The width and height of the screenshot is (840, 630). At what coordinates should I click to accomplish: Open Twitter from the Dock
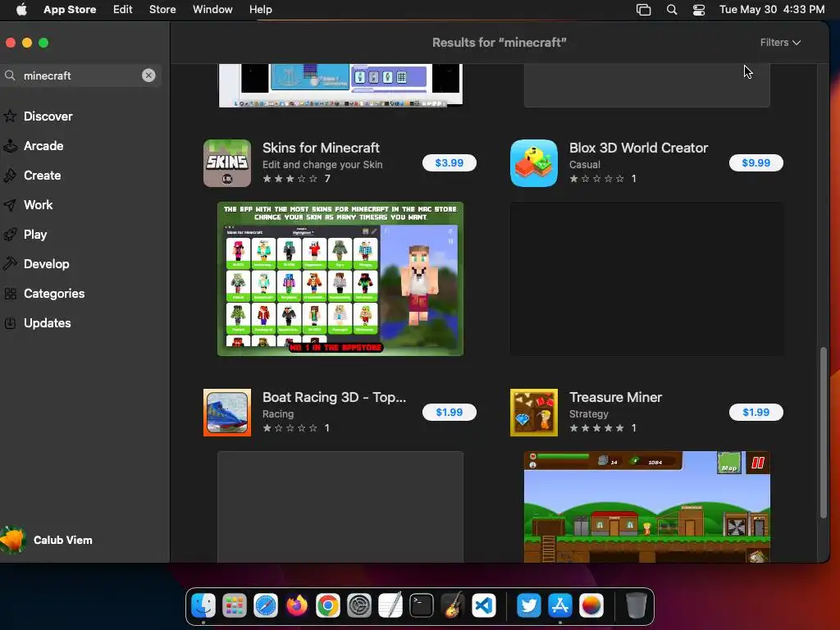529,606
